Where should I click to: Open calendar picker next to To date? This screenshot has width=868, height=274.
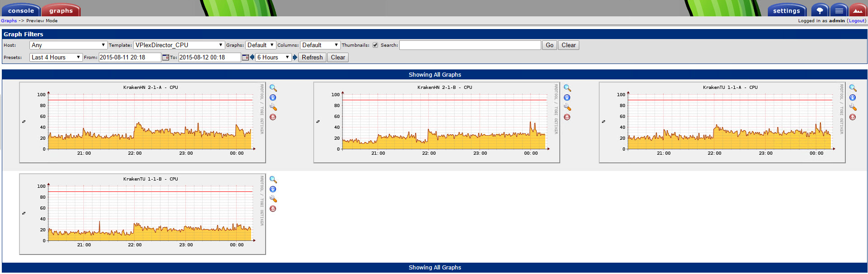coord(245,57)
